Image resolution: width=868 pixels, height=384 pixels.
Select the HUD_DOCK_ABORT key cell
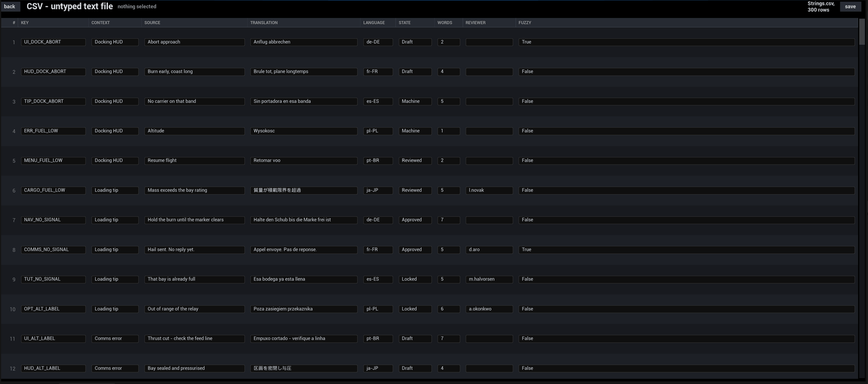tap(54, 72)
